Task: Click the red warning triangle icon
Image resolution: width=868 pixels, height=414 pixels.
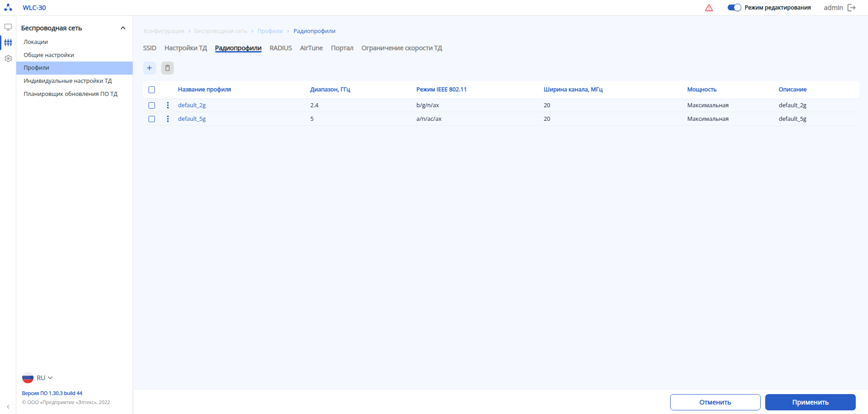Action: (709, 8)
